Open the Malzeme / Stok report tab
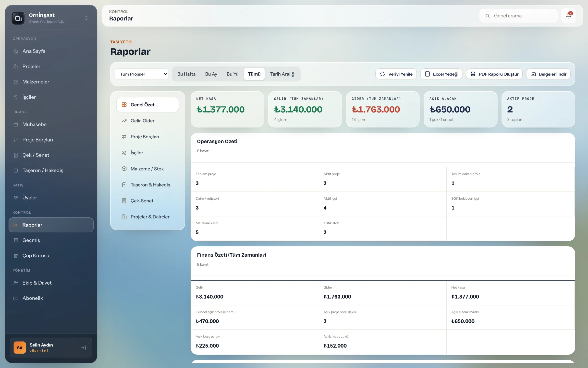 (x=147, y=169)
